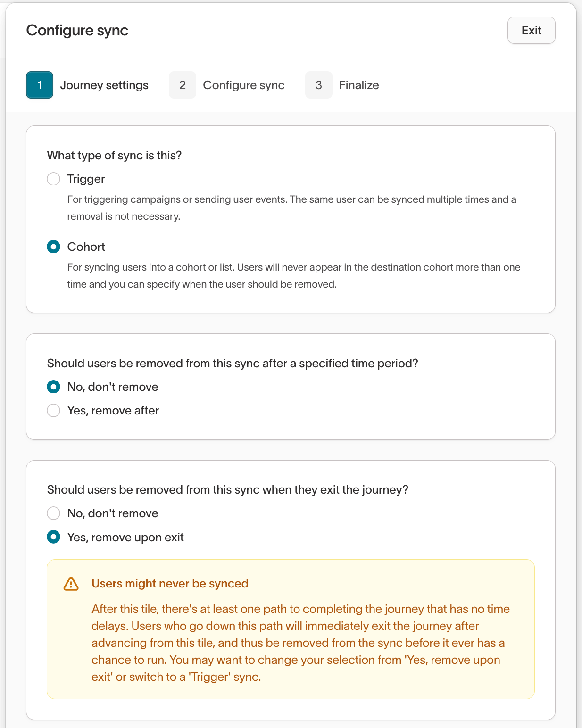Click the step 1 number badge
This screenshot has height=728, width=582.
click(x=40, y=85)
